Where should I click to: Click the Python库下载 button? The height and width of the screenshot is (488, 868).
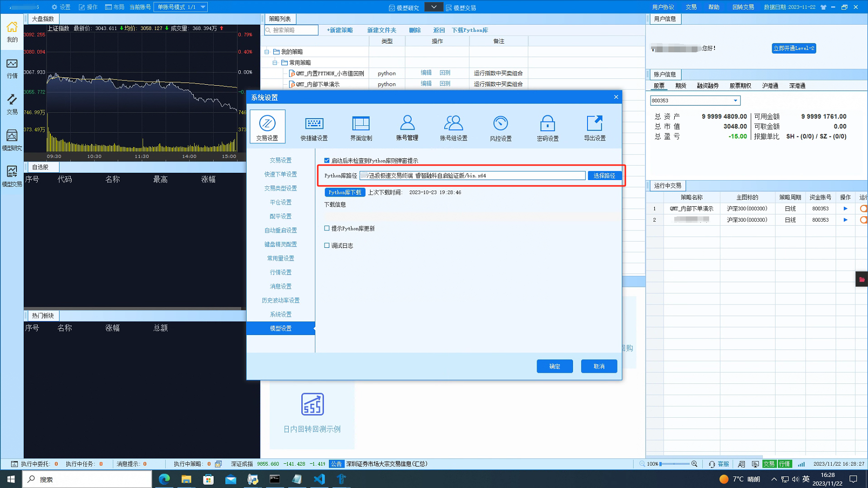[x=344, y=192]
